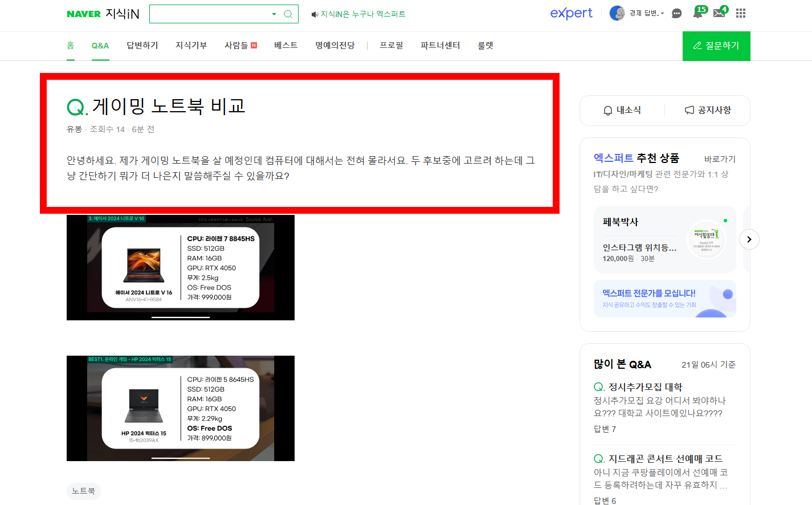The image size is (812, 505).
Task: Click the NAVER logo
Action: pos(84,14)
